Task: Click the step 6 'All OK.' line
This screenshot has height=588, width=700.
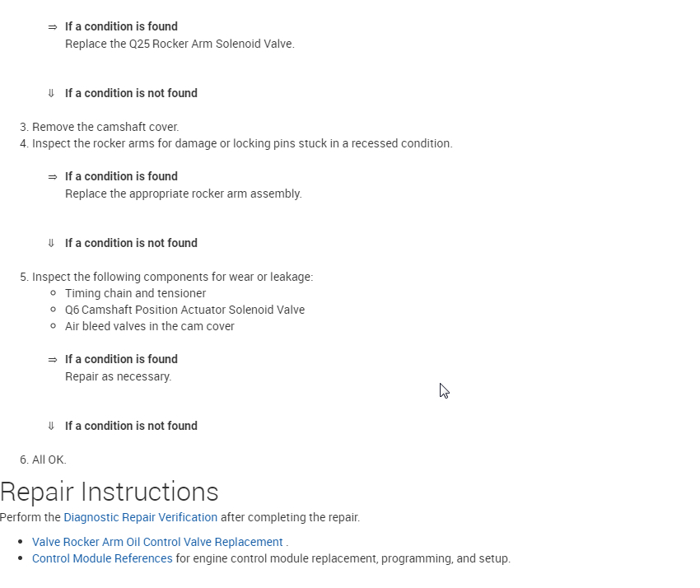Action: click(49, 460)
